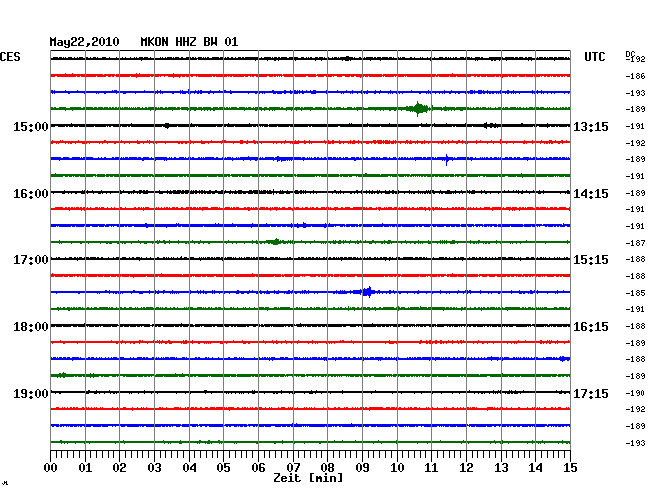This screenshot has height=494, width=650.
Task: Click minute 15 on the time axis
Action: (570, 467)
